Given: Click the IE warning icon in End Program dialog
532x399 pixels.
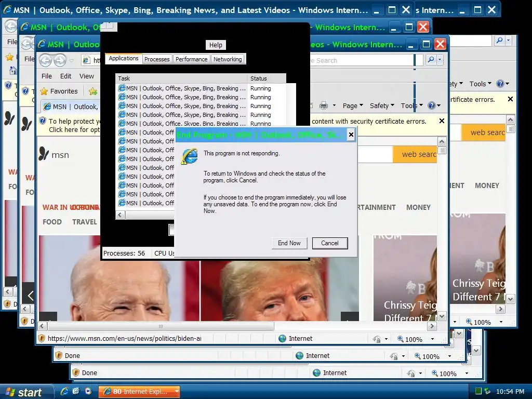Looking at the screenshot, I should click(x=189, y=156).
